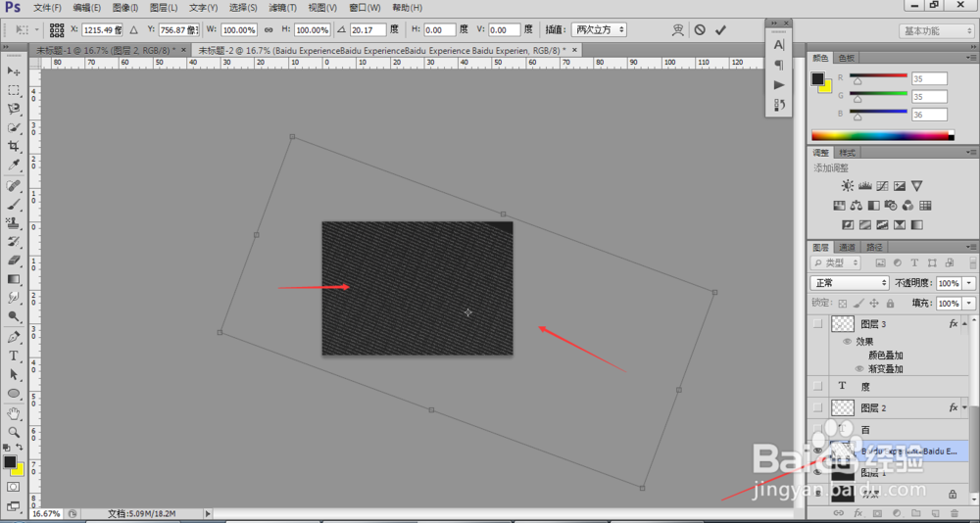Commit the transform with the checkmark
Viewport: 980px width, 523px height.
720,29
